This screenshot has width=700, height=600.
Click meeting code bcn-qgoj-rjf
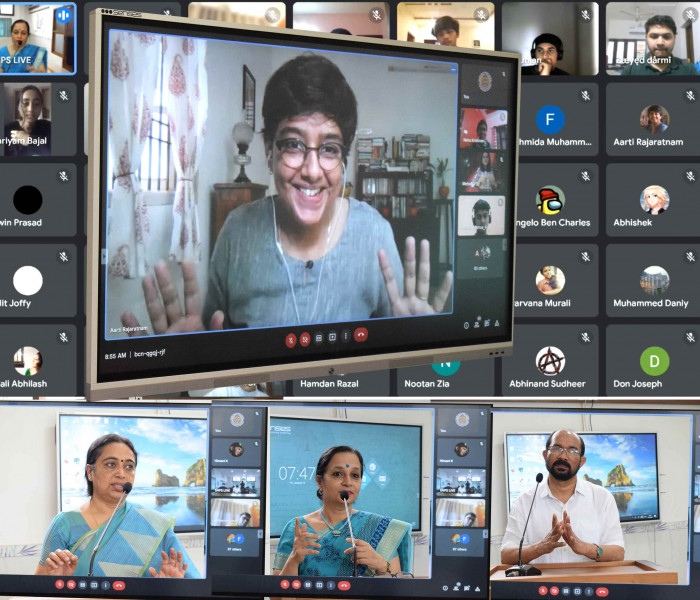click(150, 354)
